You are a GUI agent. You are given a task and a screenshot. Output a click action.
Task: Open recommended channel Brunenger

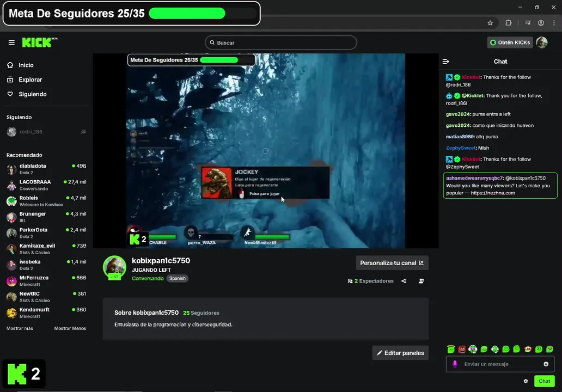tap(46, 217)
